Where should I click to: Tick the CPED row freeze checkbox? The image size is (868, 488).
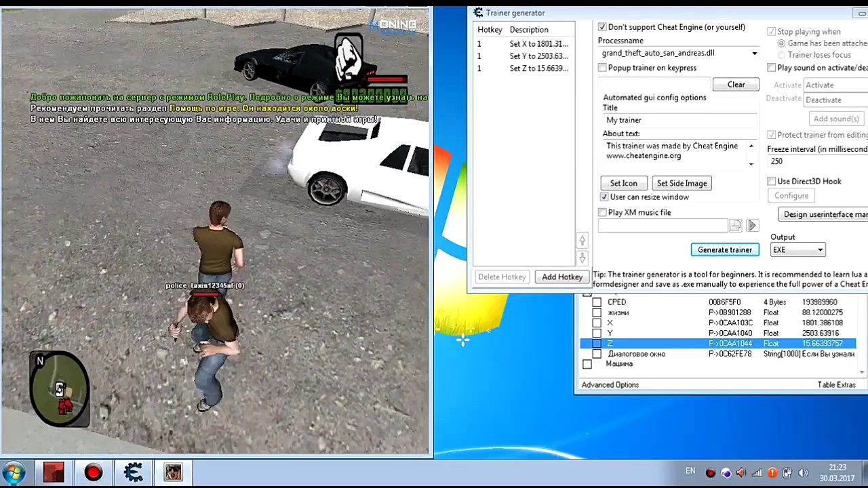point(597,302)
